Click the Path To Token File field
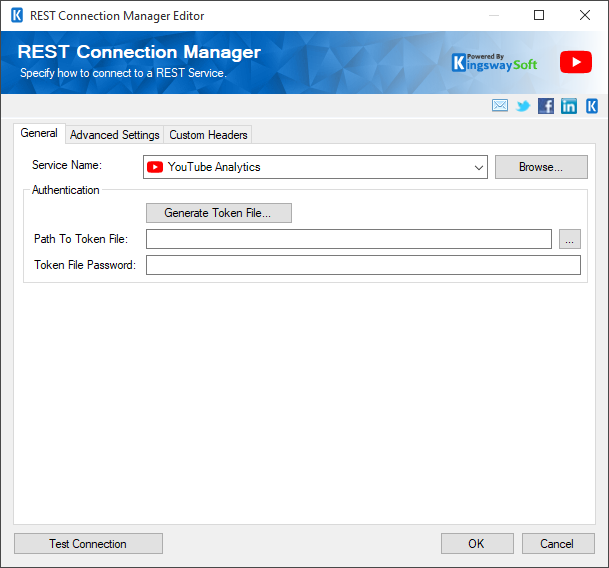The width and height of the screenshot is (609, 568). click(x=349, y=239)
